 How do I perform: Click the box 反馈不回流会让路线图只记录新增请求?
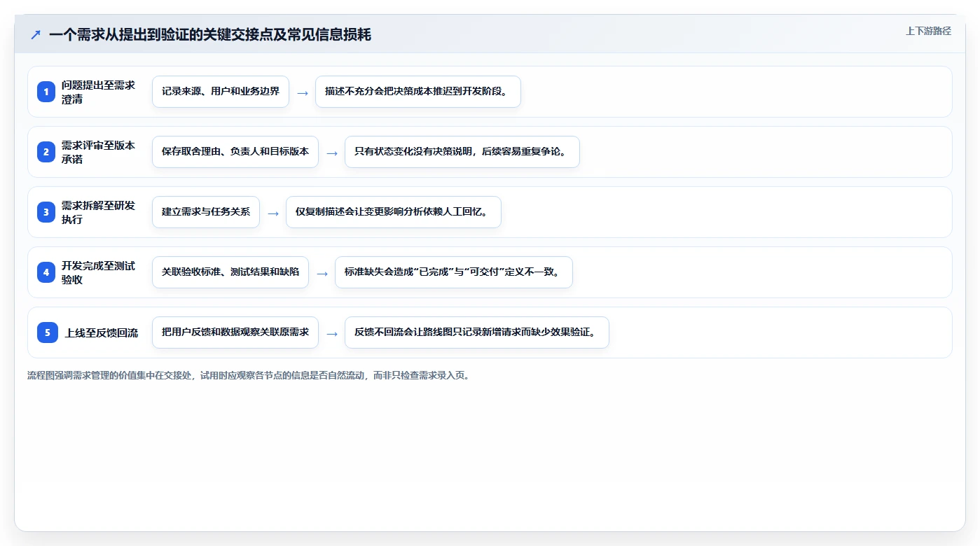477,332
